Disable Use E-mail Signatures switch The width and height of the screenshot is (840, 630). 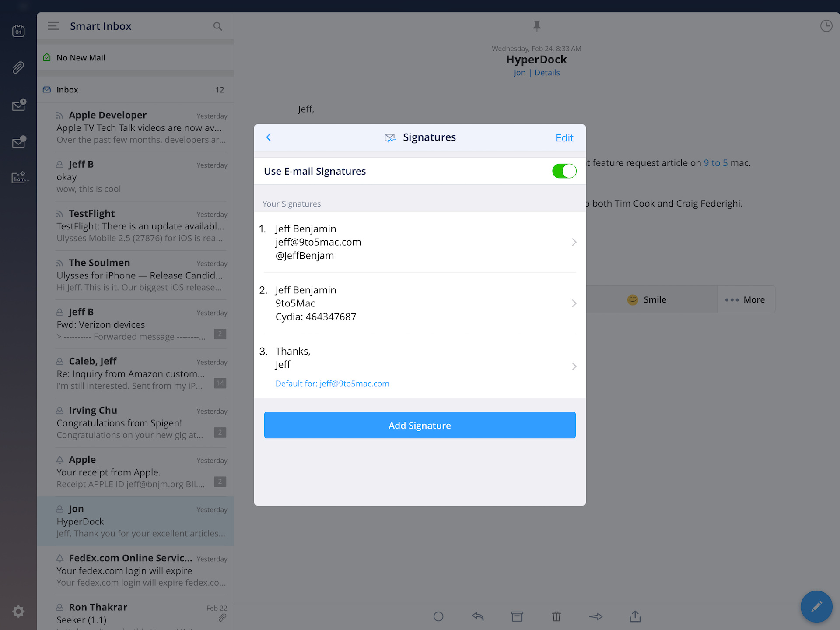[x=564, y=171]
